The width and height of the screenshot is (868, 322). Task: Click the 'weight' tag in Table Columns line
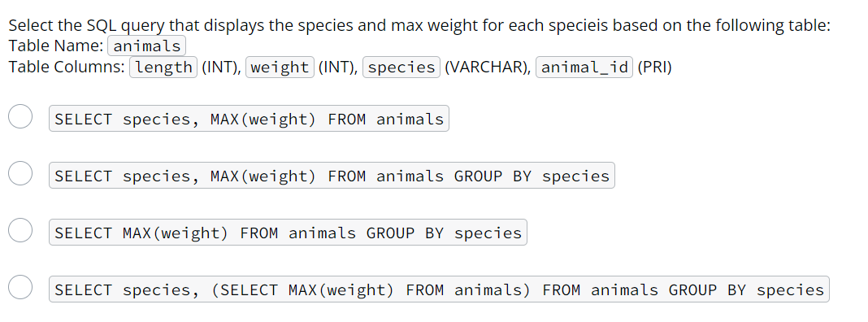click(x=280, y=67)
